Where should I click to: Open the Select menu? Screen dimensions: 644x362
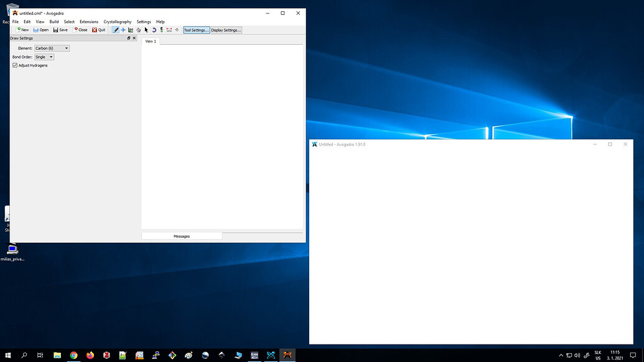click(x=69, y=22)
